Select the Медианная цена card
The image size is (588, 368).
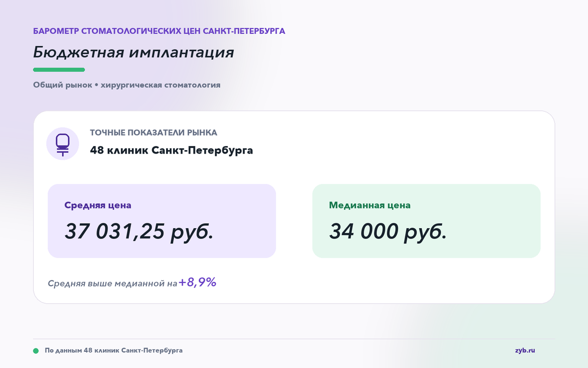tap(426, 221)
